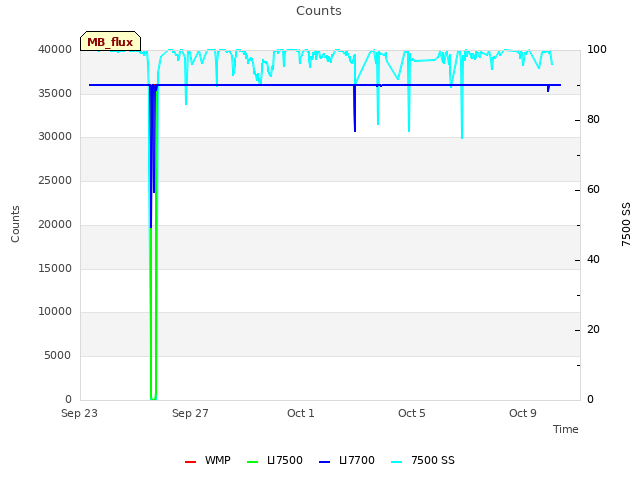This screenshot has width=640, height=480.
Task: Click the 60 right axis tick label
Action: pos(593,189)
